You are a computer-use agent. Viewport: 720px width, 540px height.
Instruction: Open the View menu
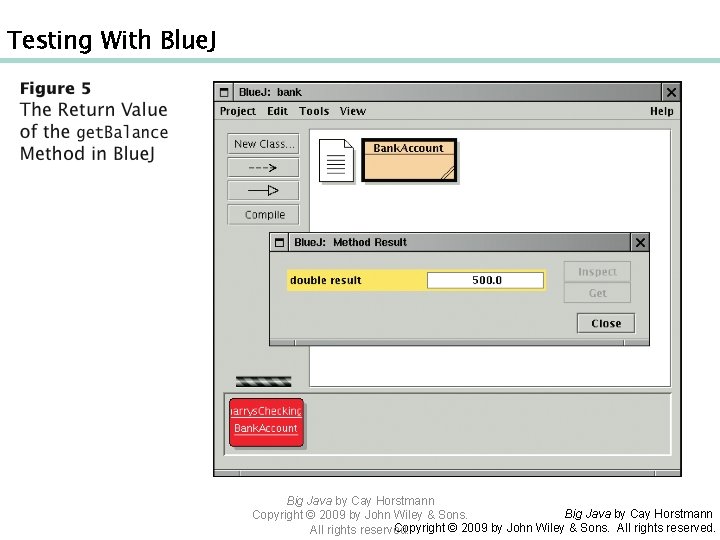[x=353, y=111]
